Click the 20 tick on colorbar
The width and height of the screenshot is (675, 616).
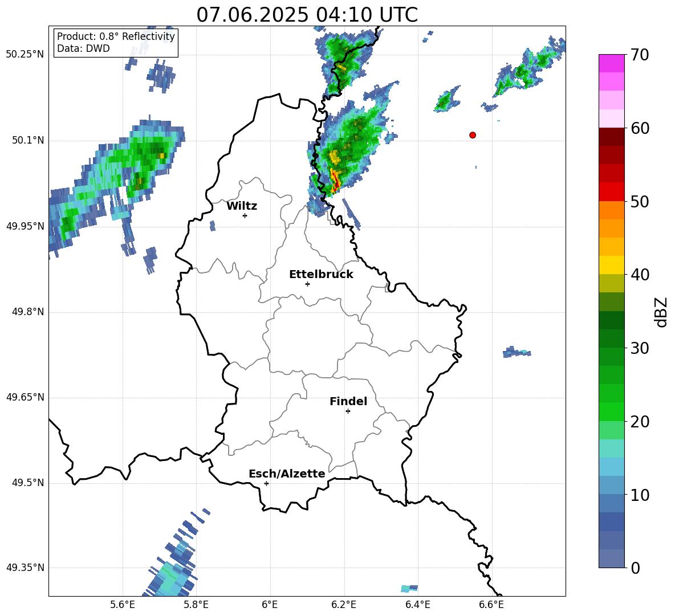click(x=640, y=421)
